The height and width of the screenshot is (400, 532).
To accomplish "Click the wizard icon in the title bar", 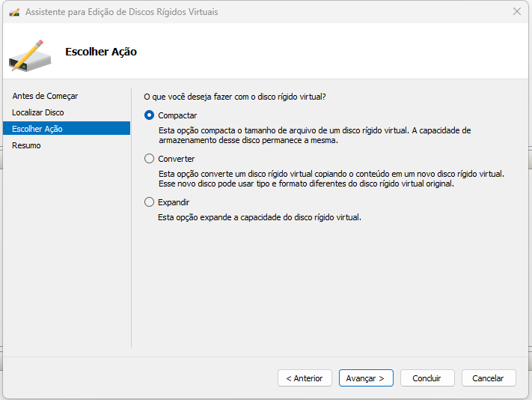I will 13,12.
